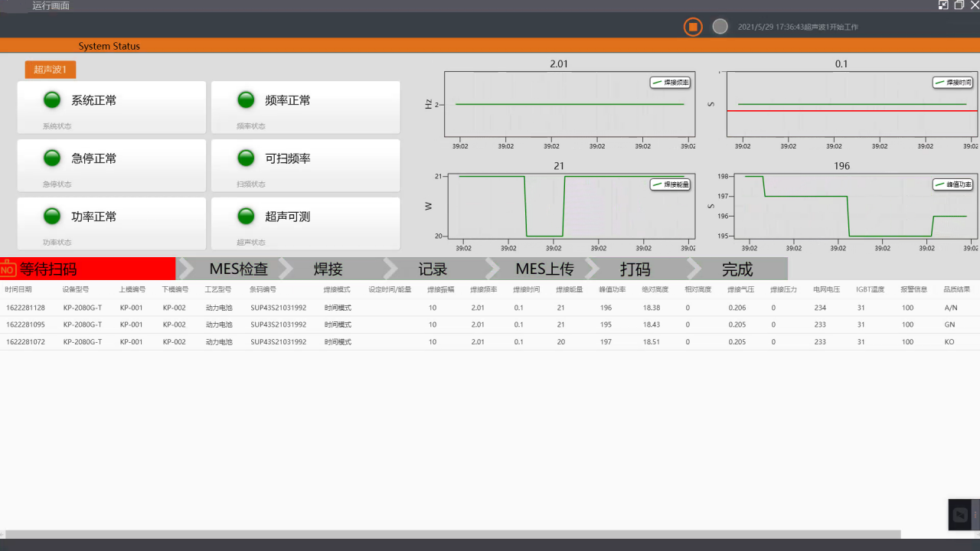
Task: Select the 打码 process step
Action: tap(635, 269)
